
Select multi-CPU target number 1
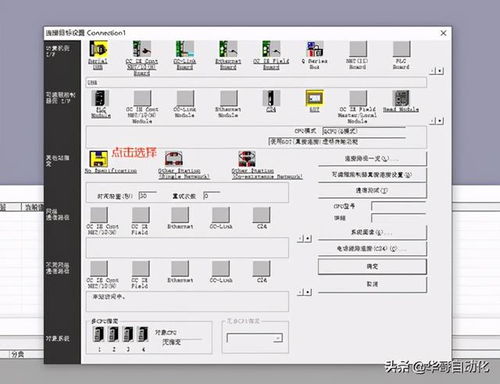coord(99,334)
